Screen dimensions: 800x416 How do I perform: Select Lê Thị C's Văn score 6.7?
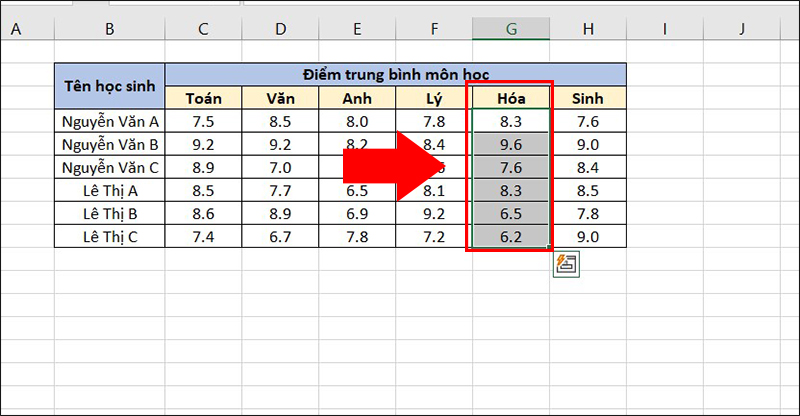[x=280, y=236]
